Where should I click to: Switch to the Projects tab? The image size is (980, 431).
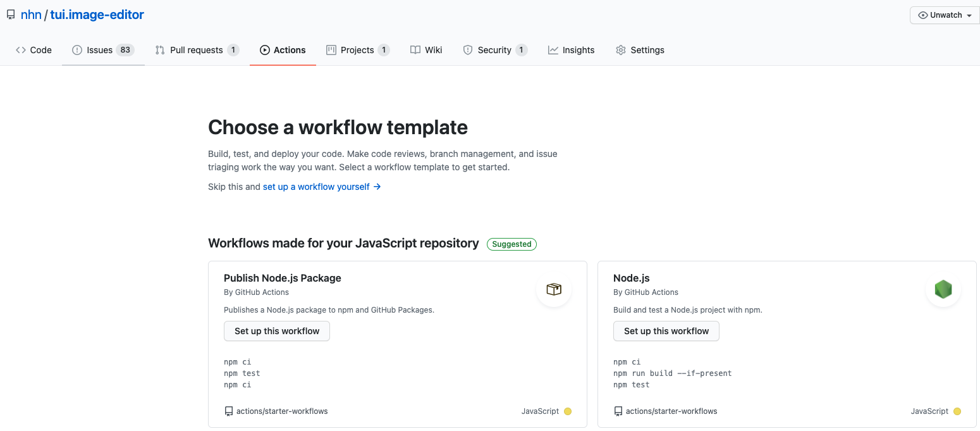coord(358,50)
